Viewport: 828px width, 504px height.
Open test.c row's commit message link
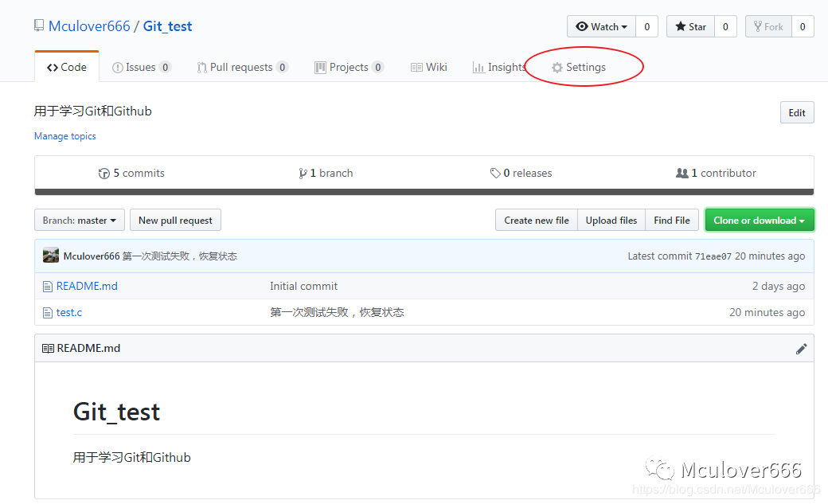coord(337,312)
